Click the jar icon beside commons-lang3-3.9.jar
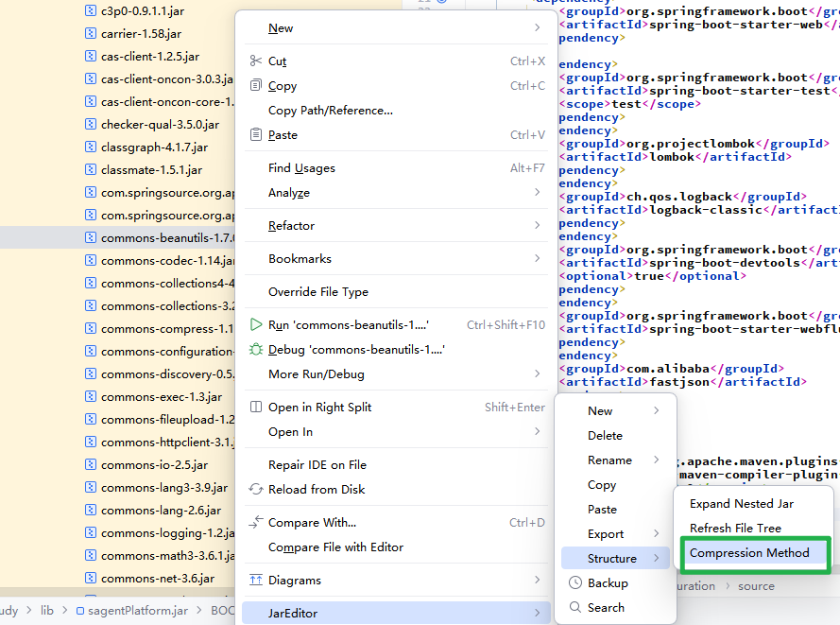Screen dimensions: 840x625 pyautogui.click(x=91, y=487)
